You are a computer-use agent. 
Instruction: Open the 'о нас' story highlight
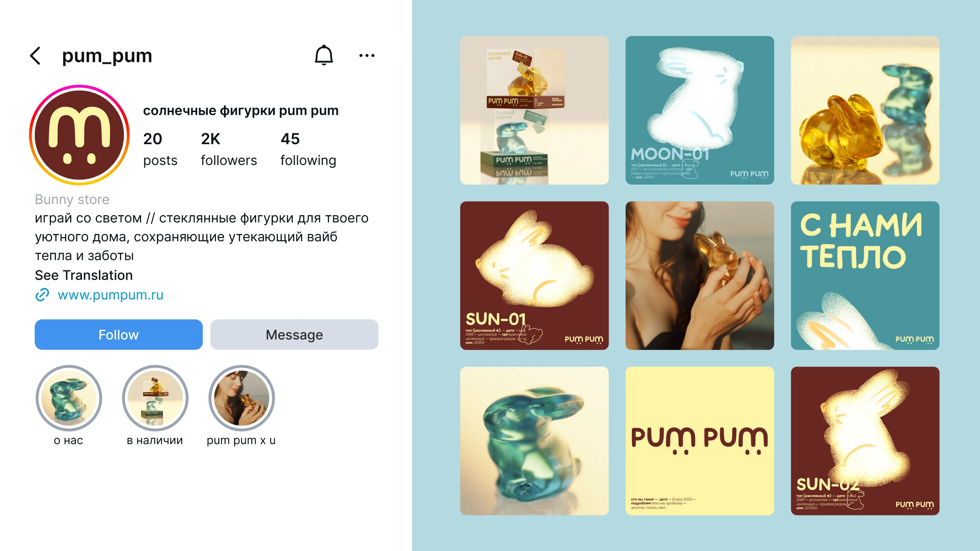[x=69, y=398]
